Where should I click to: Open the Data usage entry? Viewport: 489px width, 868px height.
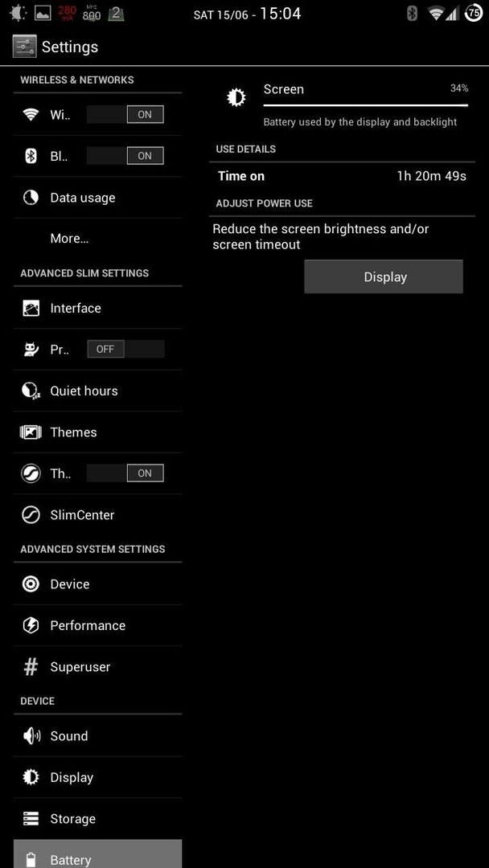pyautogui.click(x=97, y=198)
